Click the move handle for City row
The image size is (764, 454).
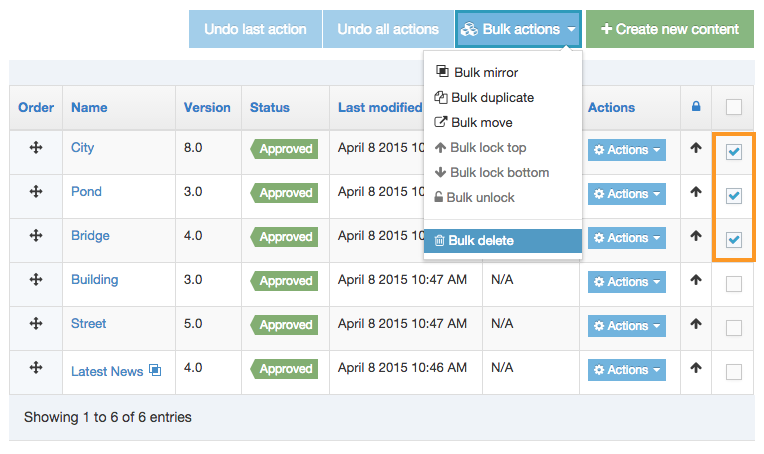(36, 148)
